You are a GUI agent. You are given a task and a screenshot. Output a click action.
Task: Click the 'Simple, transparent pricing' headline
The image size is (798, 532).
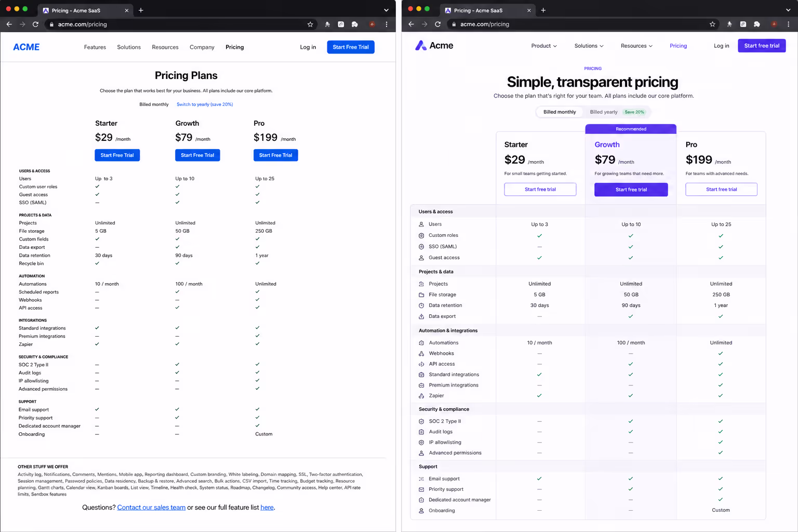(x=592, y=82)
